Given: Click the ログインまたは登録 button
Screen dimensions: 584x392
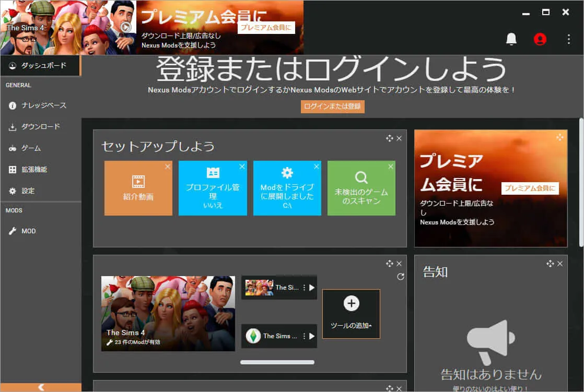Looking at the screenshot, I should pyautogui.click(x=332, y=106).
